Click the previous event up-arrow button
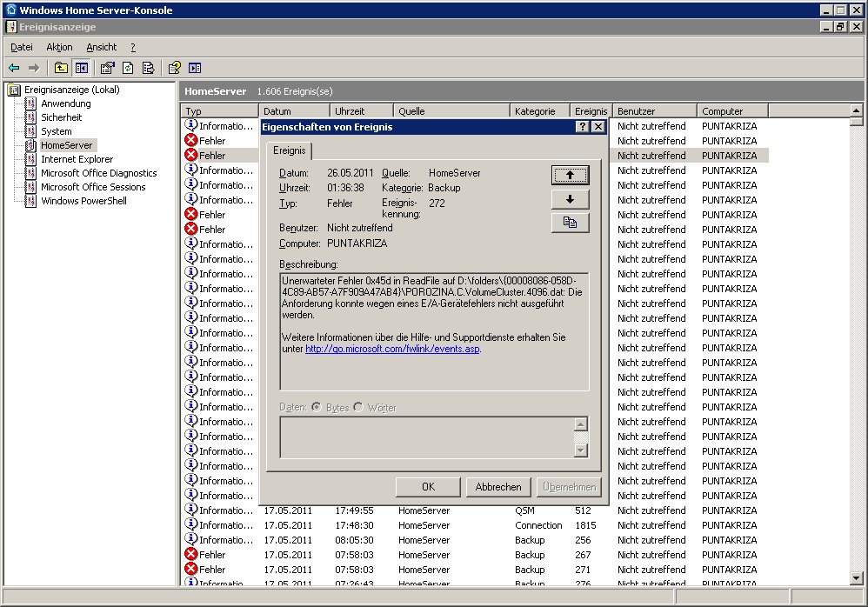This screenshot has height=607, width=868. [x=570, y=175]
